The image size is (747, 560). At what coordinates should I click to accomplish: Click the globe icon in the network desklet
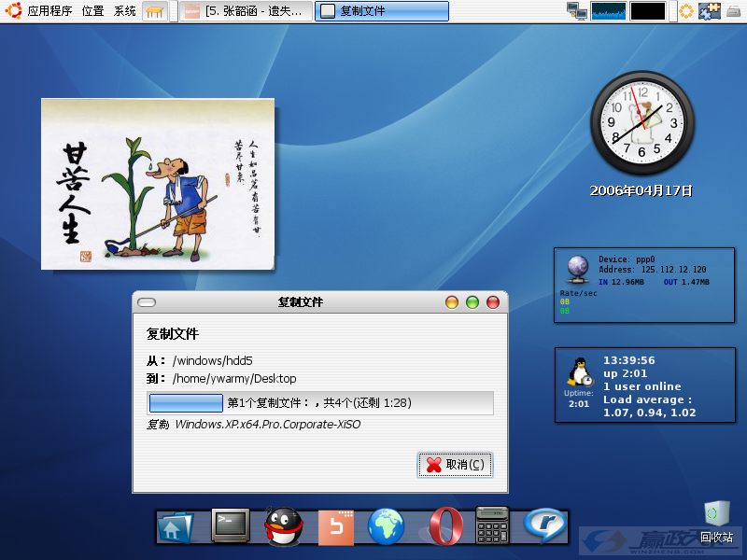pyautogui.click(x=578, y=269)
